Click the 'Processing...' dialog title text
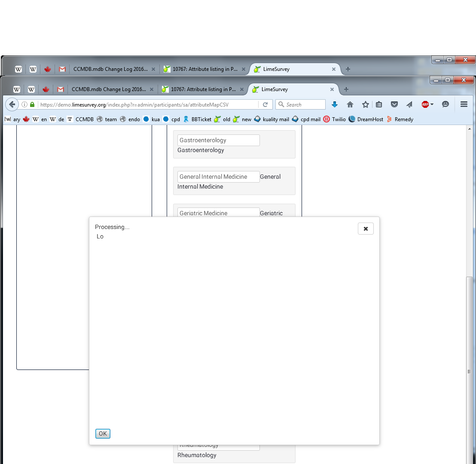Image resolution: width=476 pixels, height=464 pixels. 112,227
